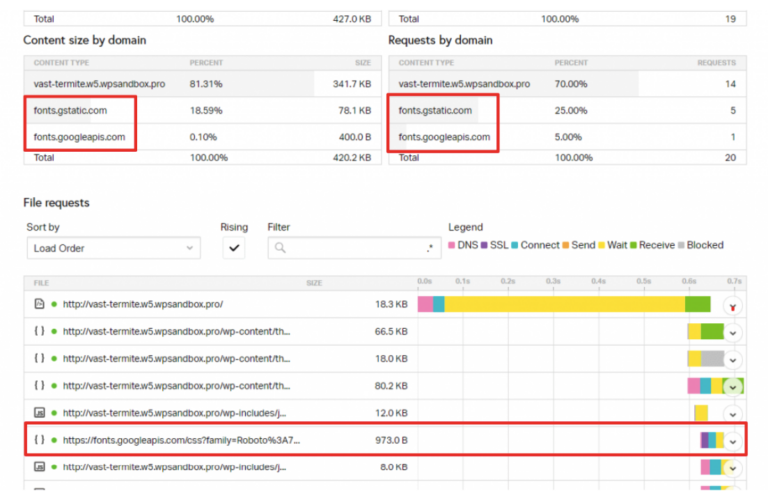Expand the first vast-termite request row details

click(734, 305)
